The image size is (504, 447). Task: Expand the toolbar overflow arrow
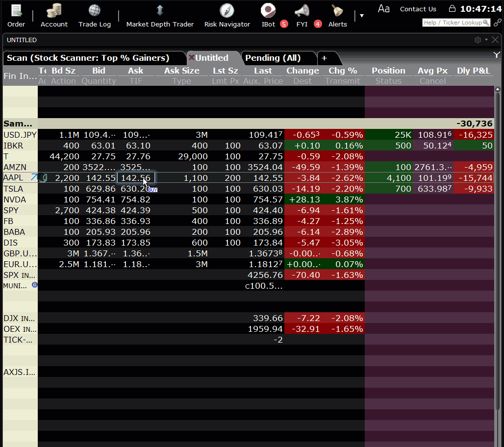362,15
